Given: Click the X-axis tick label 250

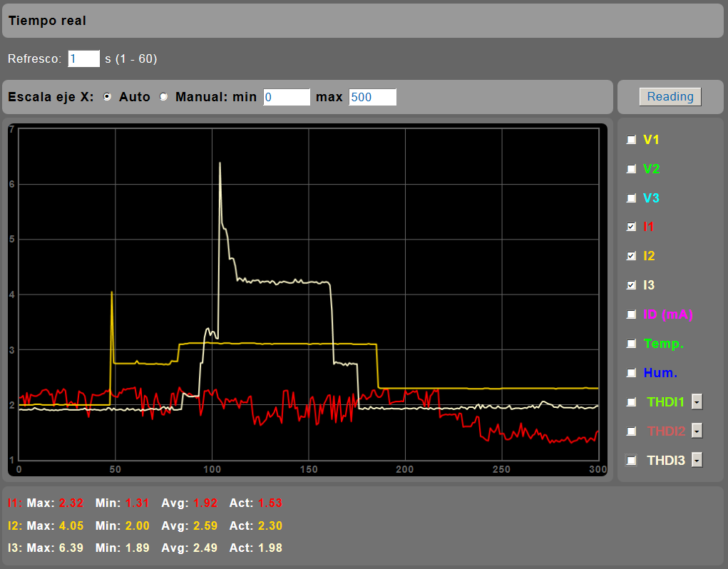Looking at the screenshot, I should [x=501, y=469].
